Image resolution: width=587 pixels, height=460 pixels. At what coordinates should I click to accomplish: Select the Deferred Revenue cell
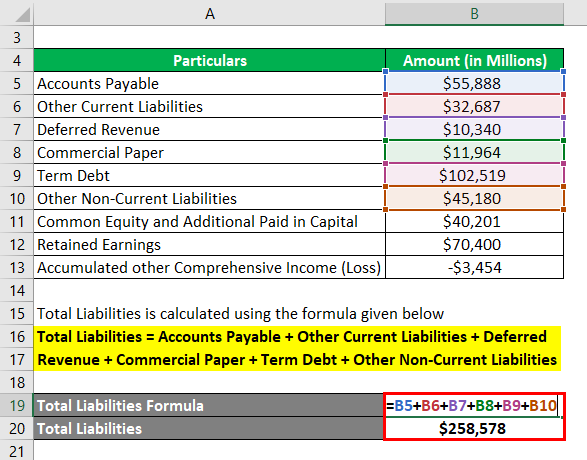[209, 130]
